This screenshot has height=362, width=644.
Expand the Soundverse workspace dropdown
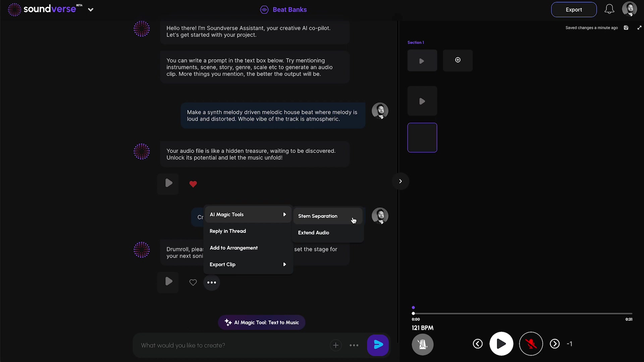[x=91, y=9]
